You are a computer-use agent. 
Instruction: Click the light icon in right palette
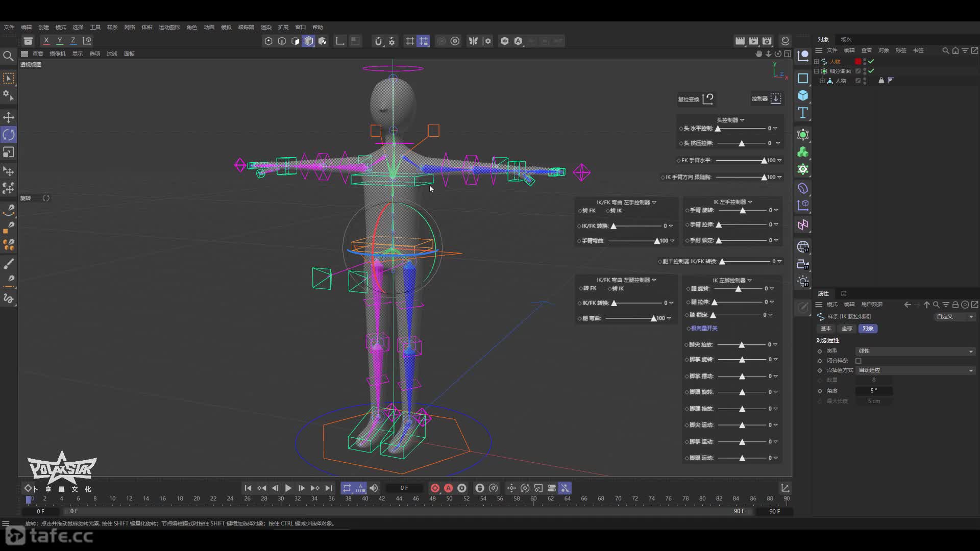click(803, 281)
